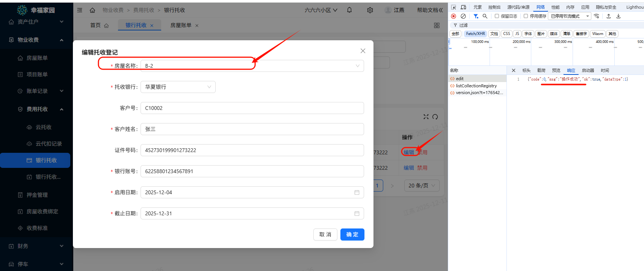Screen dimensions: 644x271
Task: Expand the 房屋名称 dropdown showing B-2
Action: (252, 66)
